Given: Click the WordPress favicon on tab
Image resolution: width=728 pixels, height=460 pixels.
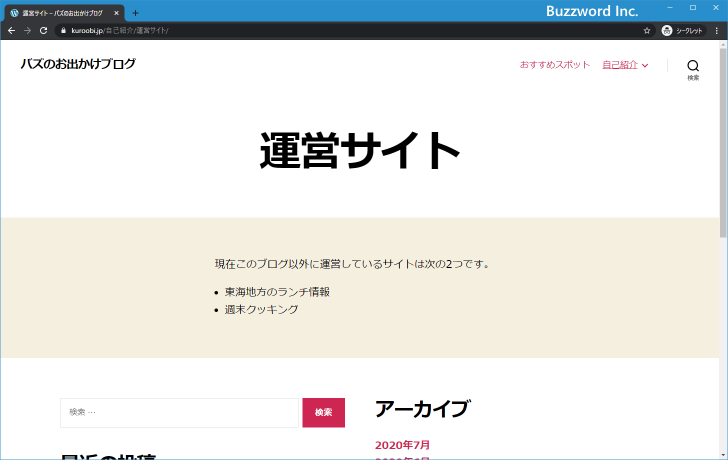Looking at the screenshot, I should click(14, 13).
